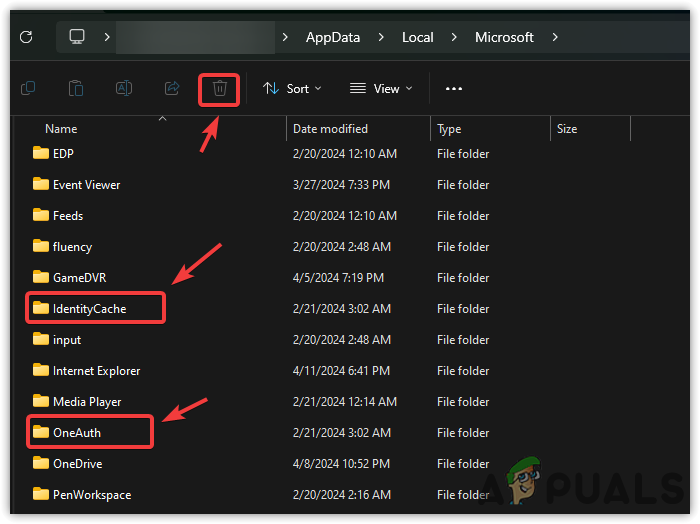Select the Internet Explorer folder icon
This screenshot has height=524, width=700.
41,370
